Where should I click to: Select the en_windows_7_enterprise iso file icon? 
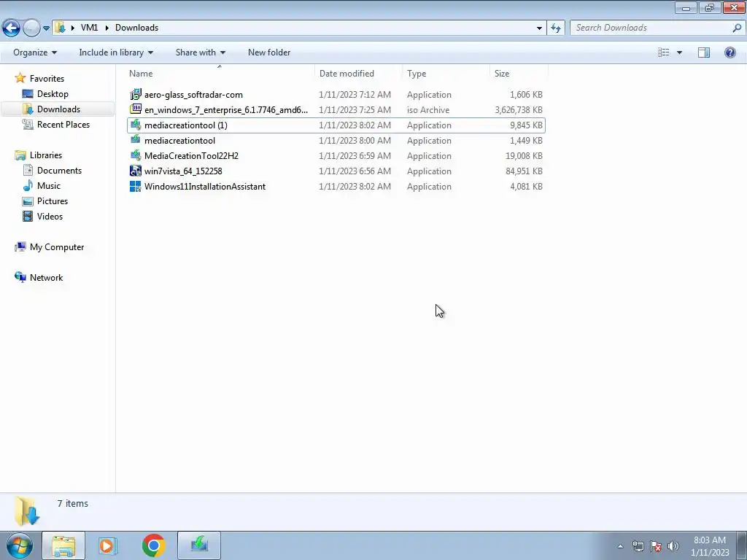(x=136, y=109)
